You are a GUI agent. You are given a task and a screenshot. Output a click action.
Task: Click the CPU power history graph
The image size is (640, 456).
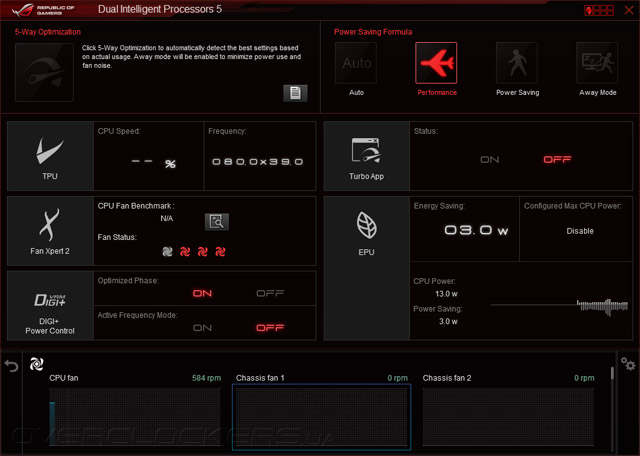pos(559,306)
